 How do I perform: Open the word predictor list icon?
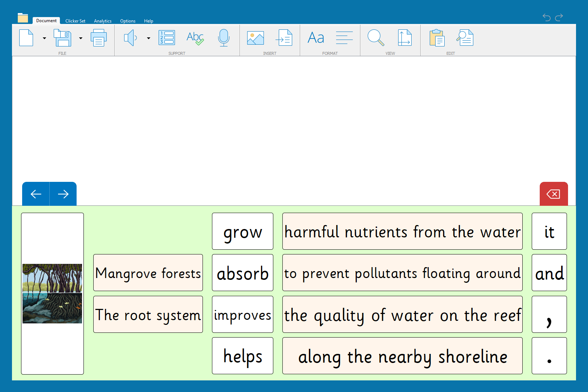[167, 38]
